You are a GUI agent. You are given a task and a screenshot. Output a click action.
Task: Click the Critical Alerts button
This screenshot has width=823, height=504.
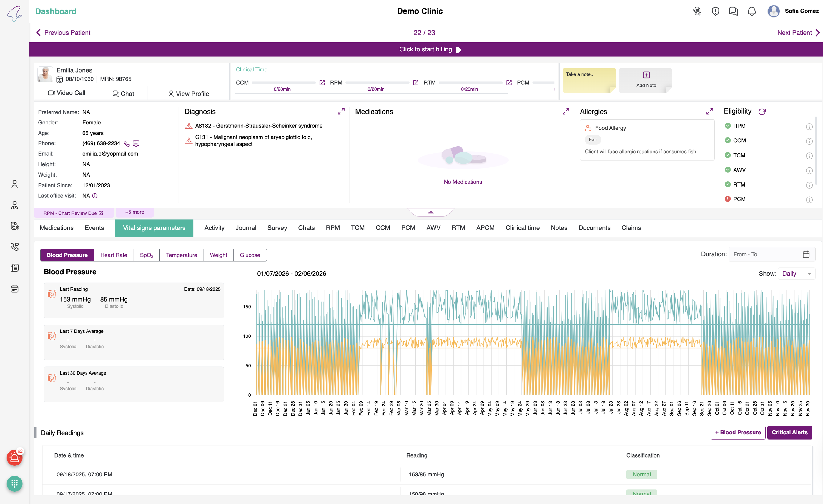point(789,432)
